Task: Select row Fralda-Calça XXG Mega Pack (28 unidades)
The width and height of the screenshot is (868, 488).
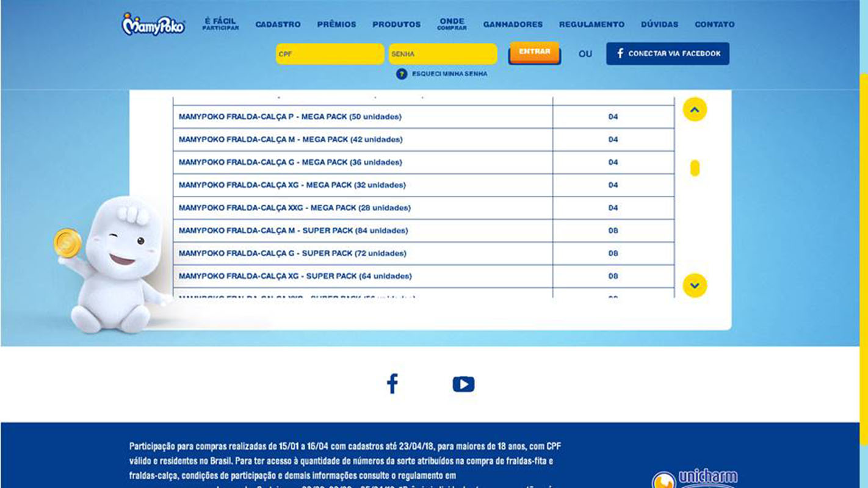Action: pyautogui.click(x=424, y=208)
